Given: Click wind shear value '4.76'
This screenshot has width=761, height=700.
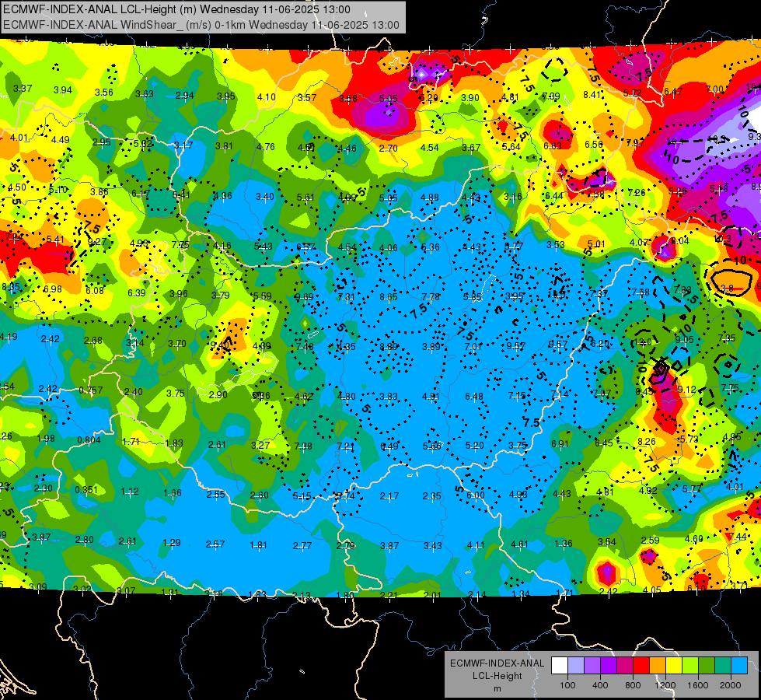Looking at the screenshot, I should click(x=266, y=147).
